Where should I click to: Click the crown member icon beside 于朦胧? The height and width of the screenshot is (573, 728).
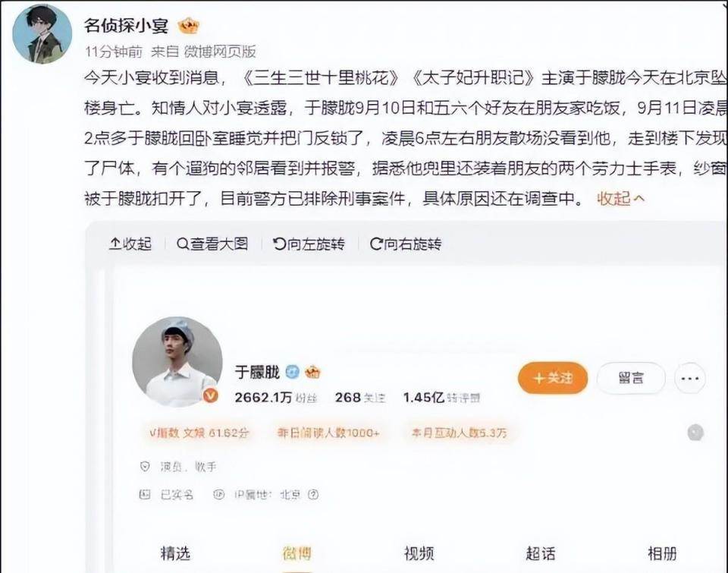(312, 372)
